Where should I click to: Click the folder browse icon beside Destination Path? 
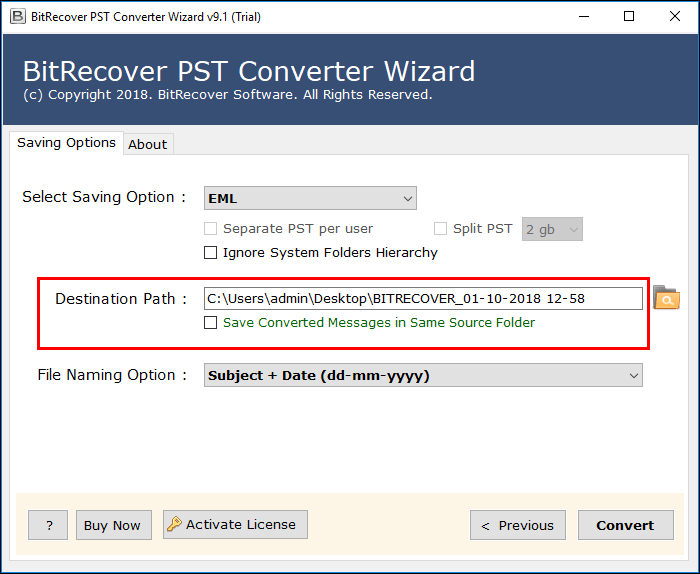666,298
